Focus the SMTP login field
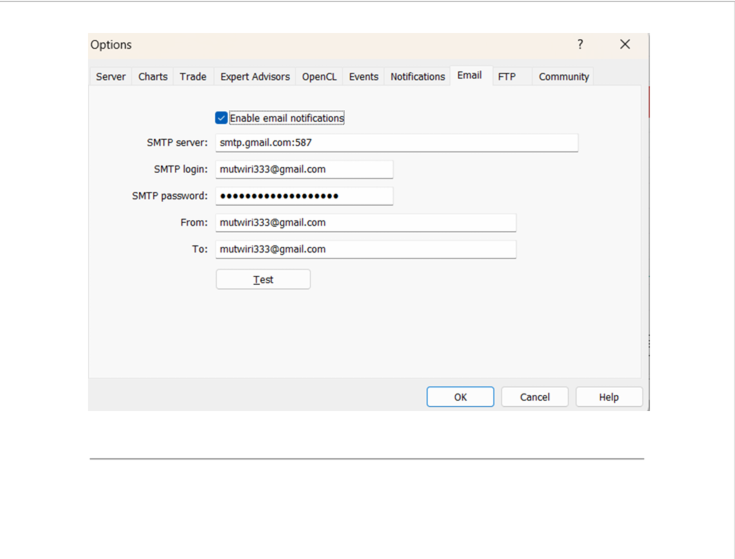This screenshot has width=735, height=559. coord(304,170)
